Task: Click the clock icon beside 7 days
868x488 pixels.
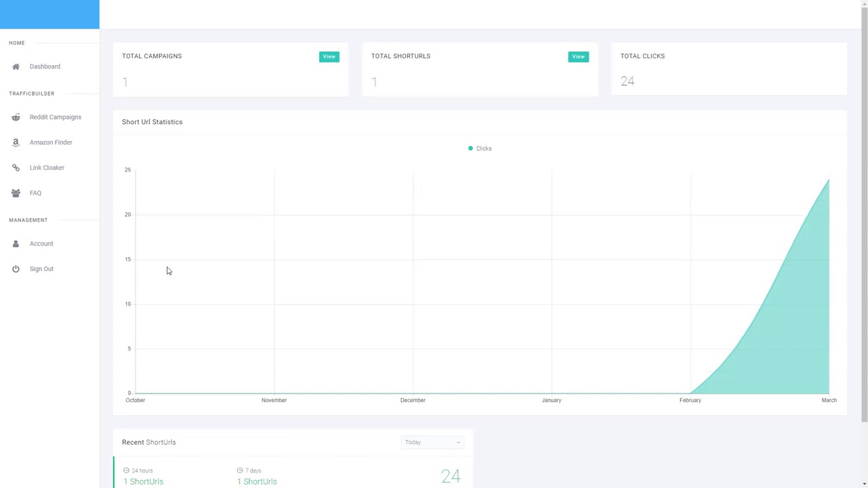Action: coord(239,470)
